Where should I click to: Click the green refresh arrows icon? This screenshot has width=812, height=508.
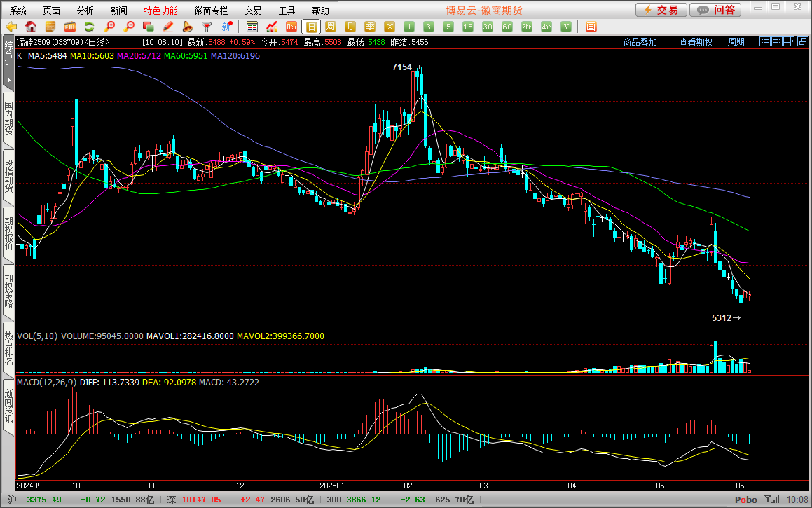click(90, 27)
